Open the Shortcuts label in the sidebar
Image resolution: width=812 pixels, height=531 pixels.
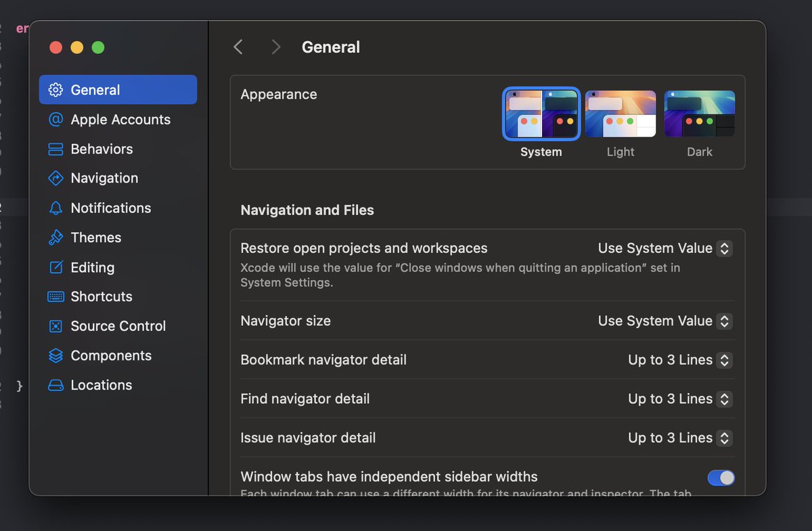[101, 296]
